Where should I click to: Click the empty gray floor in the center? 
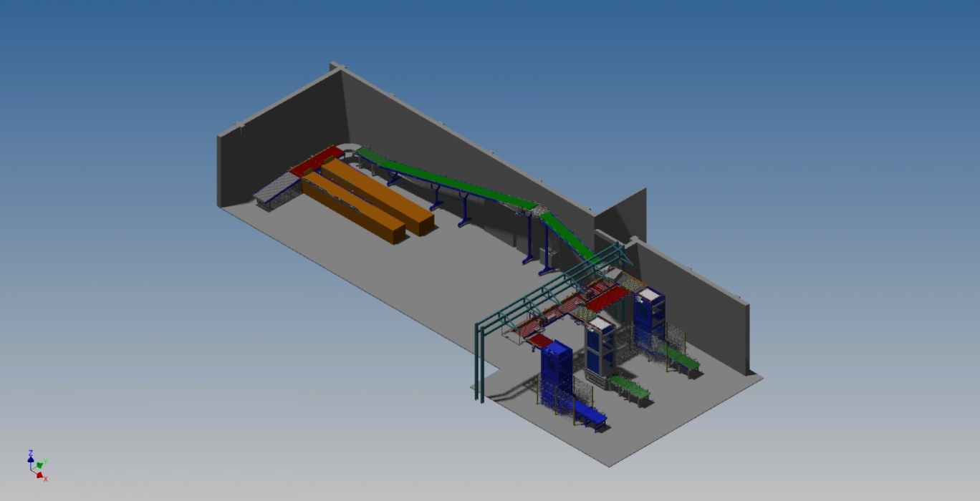click(430, 286)
